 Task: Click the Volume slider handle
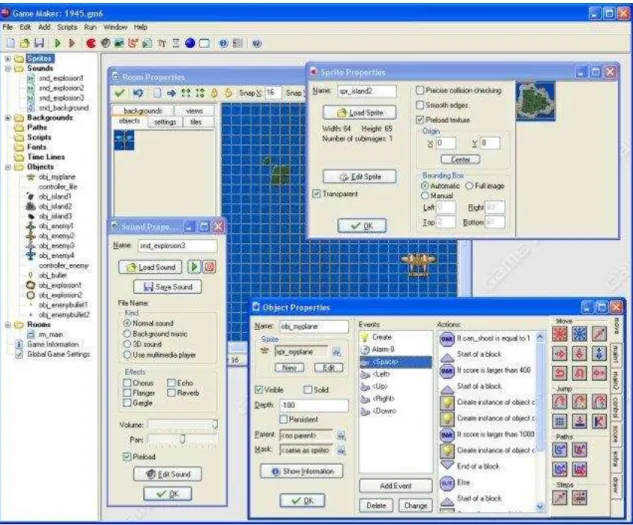[215, 424]
